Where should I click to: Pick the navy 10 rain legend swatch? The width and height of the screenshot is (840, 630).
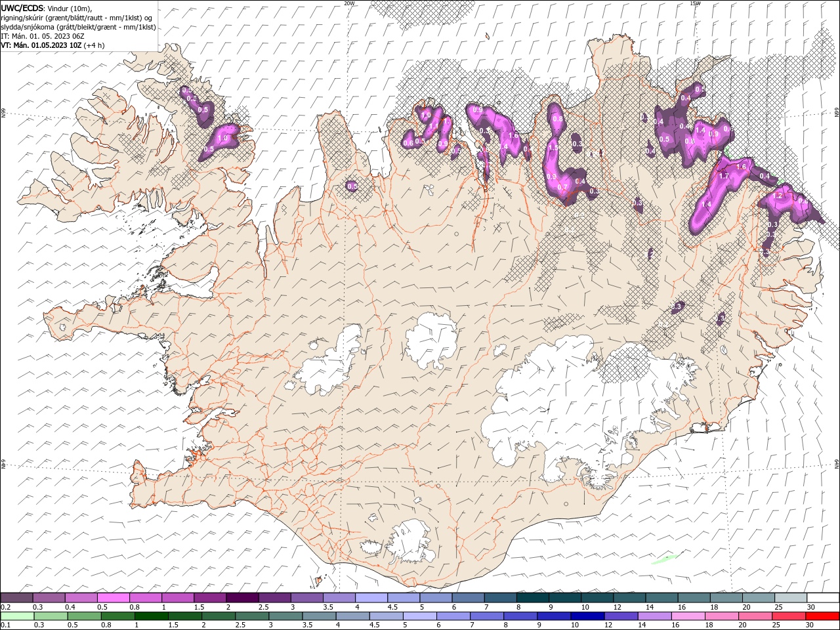pos(587,616)
